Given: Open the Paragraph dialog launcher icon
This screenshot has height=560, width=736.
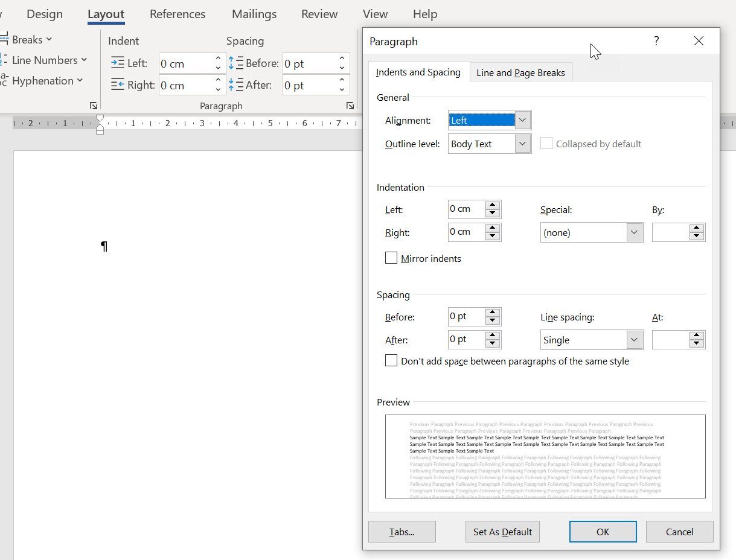Looking at the screenshot, I should 350,106.
